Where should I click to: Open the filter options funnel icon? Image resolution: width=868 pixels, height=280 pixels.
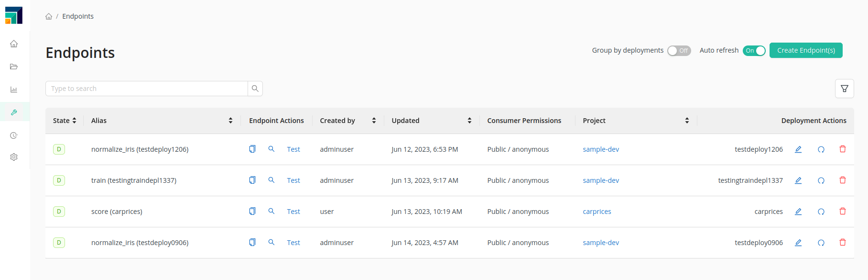click(x=844, y=89)
